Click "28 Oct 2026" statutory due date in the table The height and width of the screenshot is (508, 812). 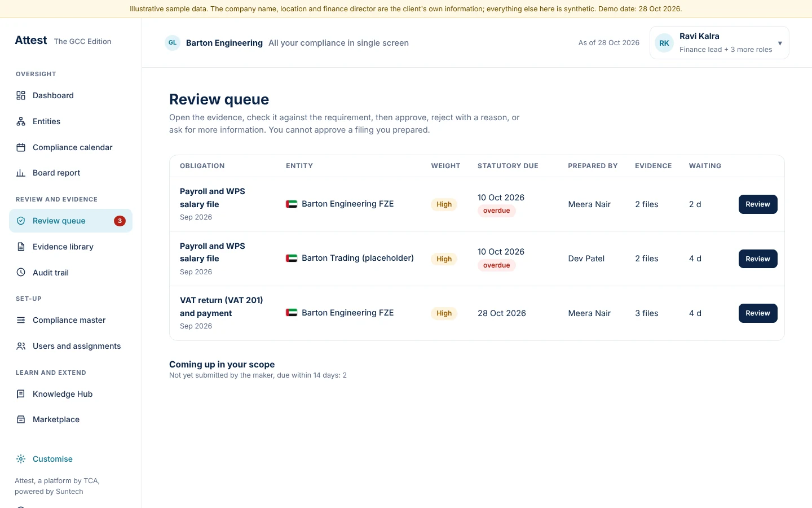502,313
